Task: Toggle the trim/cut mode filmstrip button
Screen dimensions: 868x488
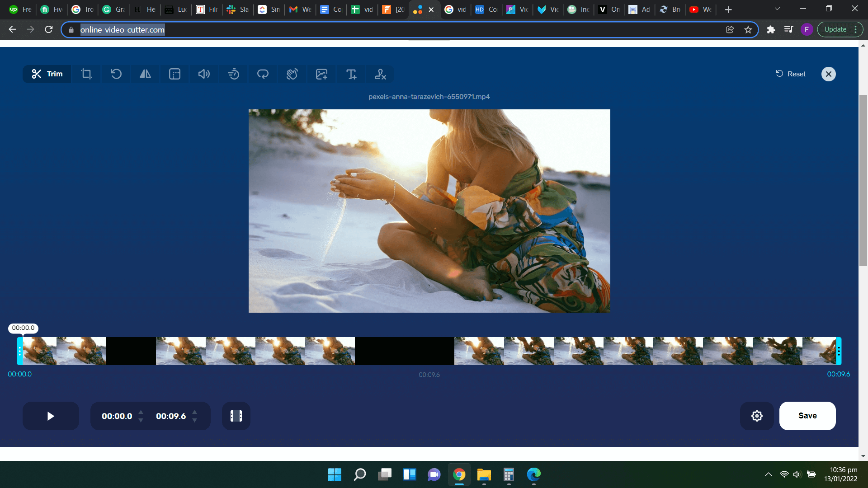Action: (236, 416)
